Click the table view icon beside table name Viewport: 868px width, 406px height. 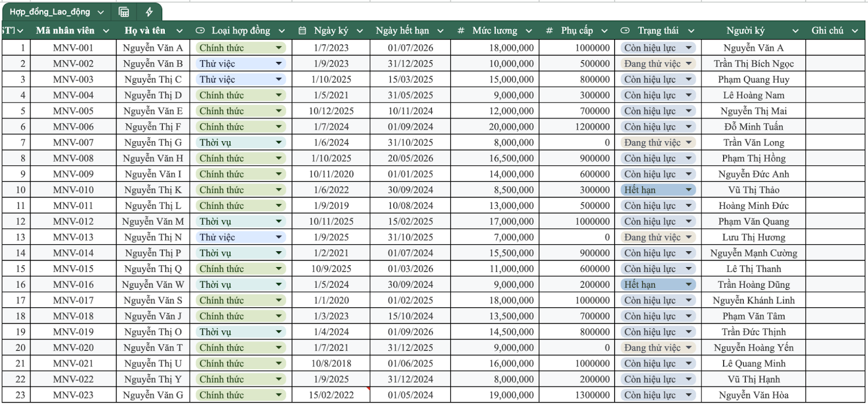tap(124, 12)
